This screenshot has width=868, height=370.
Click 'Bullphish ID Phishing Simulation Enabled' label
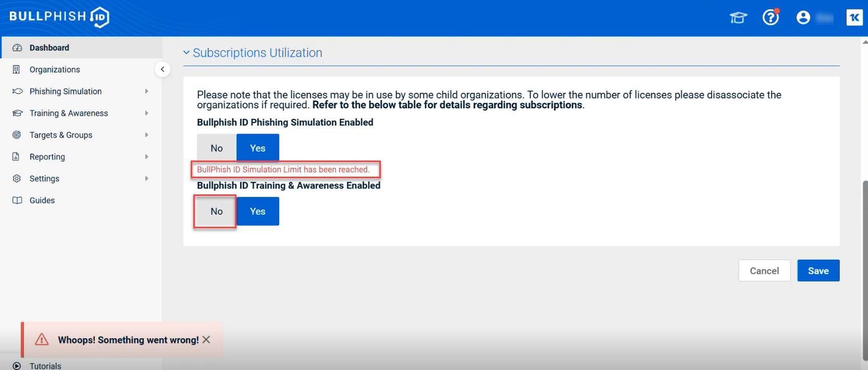(x=285, y=122)
